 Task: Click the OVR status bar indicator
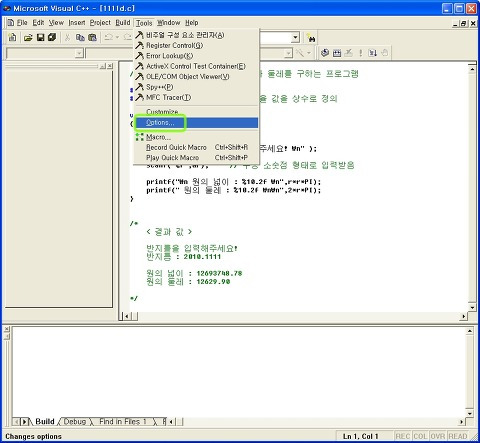pyautogui.click(x=437, y=436)
